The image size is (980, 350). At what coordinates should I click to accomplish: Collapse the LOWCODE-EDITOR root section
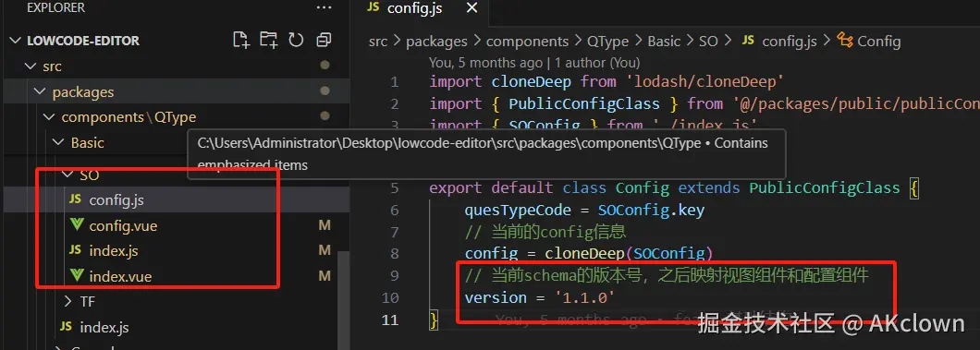pyautogui.click(x=16, y=41)
